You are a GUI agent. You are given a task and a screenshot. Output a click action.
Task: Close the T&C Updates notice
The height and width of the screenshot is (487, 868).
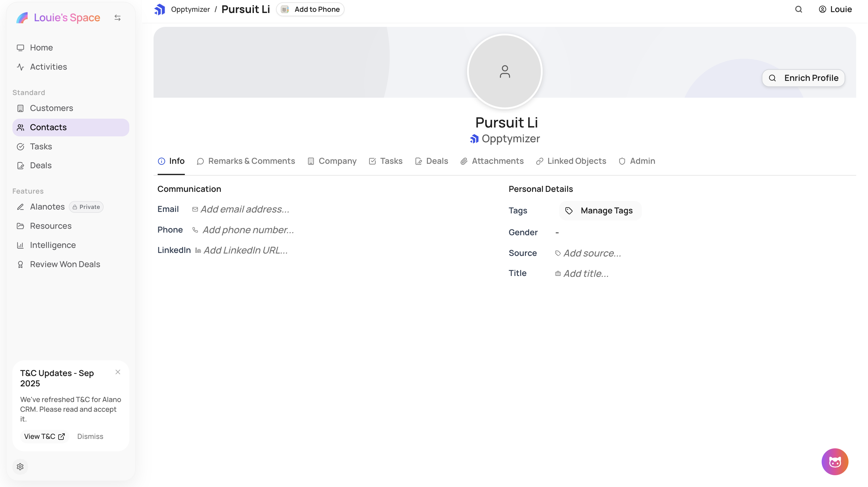pos(118,372)
